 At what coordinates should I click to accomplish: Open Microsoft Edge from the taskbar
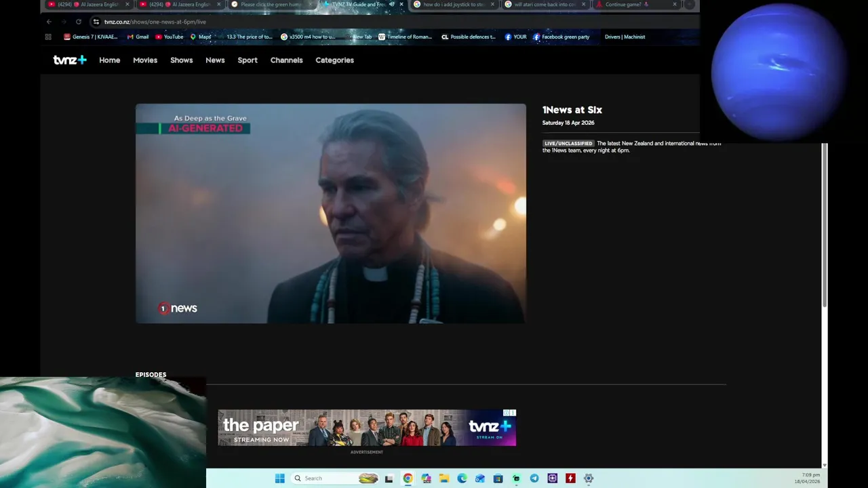click(x=462, y=479)
